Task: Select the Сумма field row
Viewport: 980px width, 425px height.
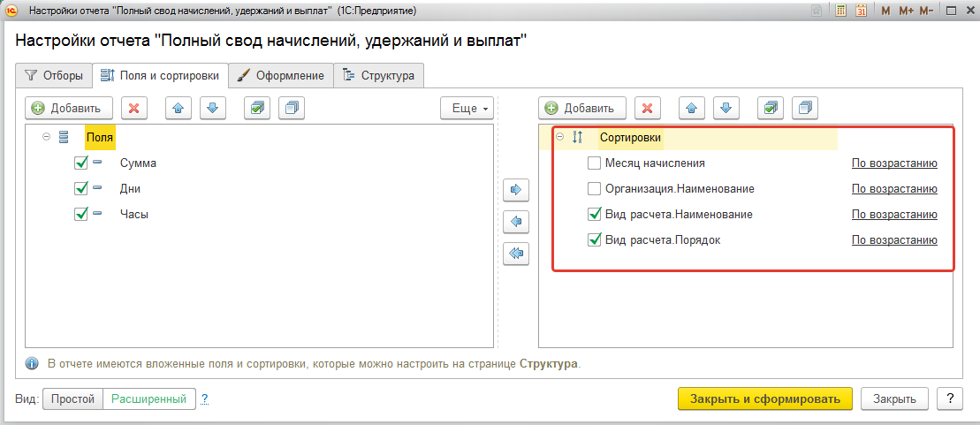Action: (259, 163)
